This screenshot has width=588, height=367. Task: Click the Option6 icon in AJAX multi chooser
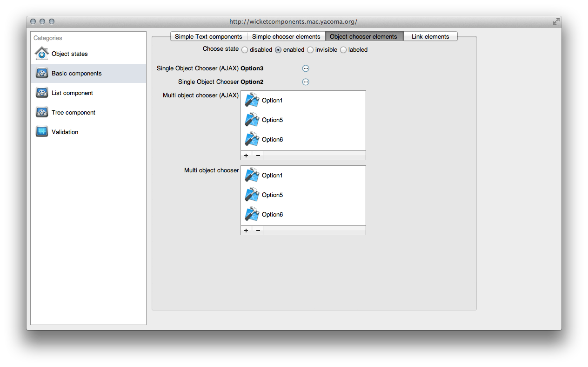(x=252, y=139)
